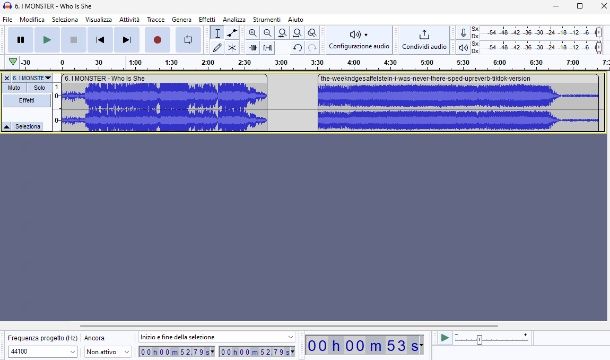Skip to the end of the project
Viewport: 610px width, 360px height.
tap(126, 40)
